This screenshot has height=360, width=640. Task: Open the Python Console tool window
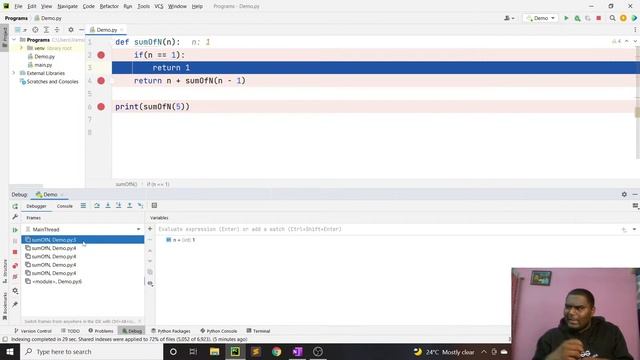coord(219,331)
